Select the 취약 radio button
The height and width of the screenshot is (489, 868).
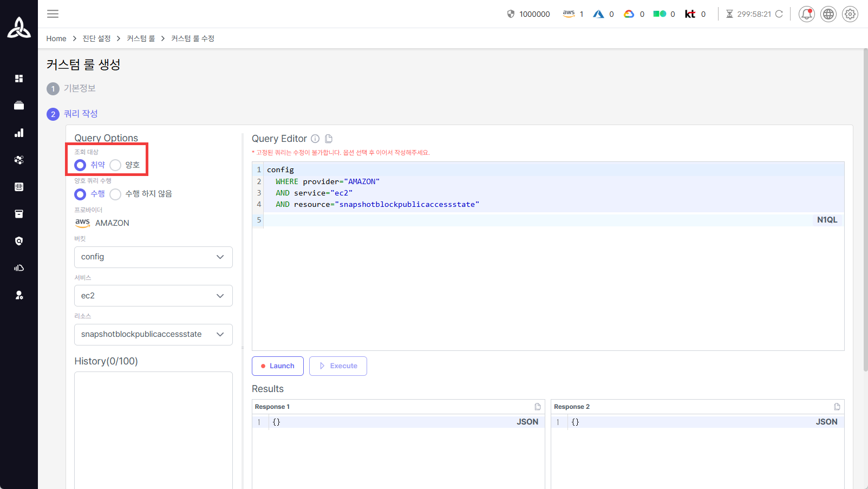point(80,165)
